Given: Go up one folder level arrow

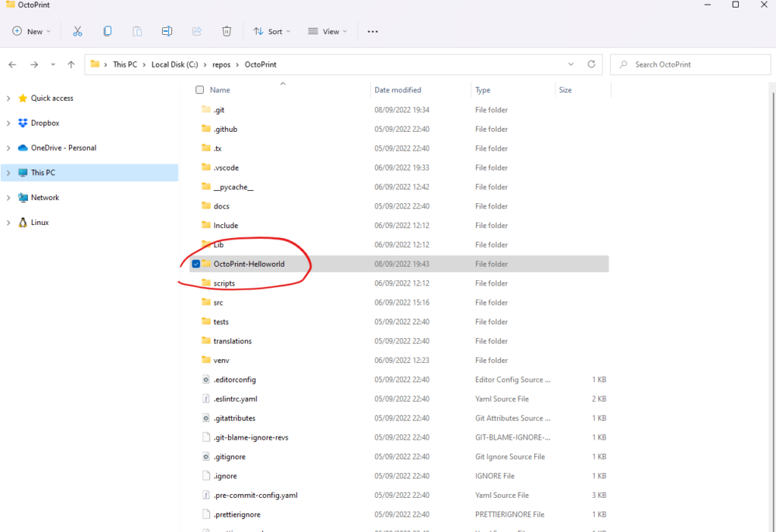Looking at the screenshot, I should [71, 64].
